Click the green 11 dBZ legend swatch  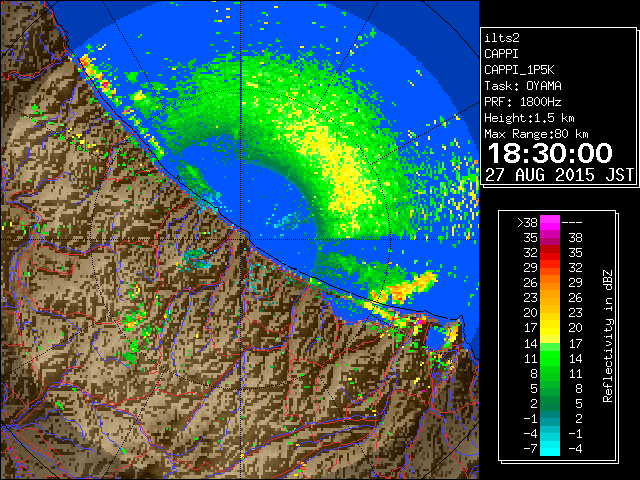click(x=550, y=358)
